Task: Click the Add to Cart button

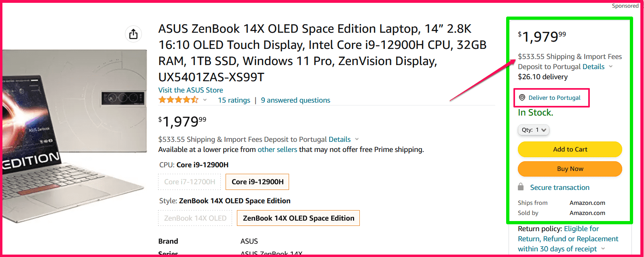Action: point(570,149)
